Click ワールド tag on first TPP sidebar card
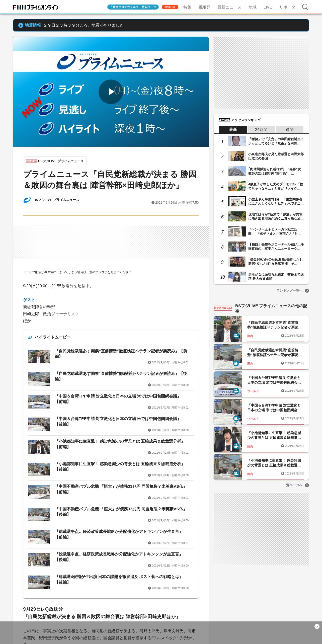The height and width of the screenshot is (644, 322). coord(253,391)
